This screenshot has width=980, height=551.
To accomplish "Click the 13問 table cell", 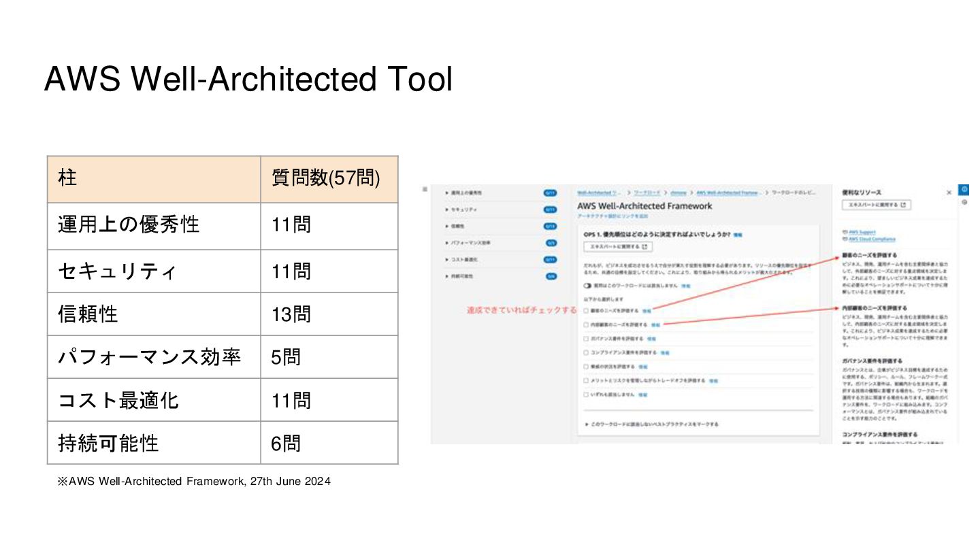I will point(329,314).
